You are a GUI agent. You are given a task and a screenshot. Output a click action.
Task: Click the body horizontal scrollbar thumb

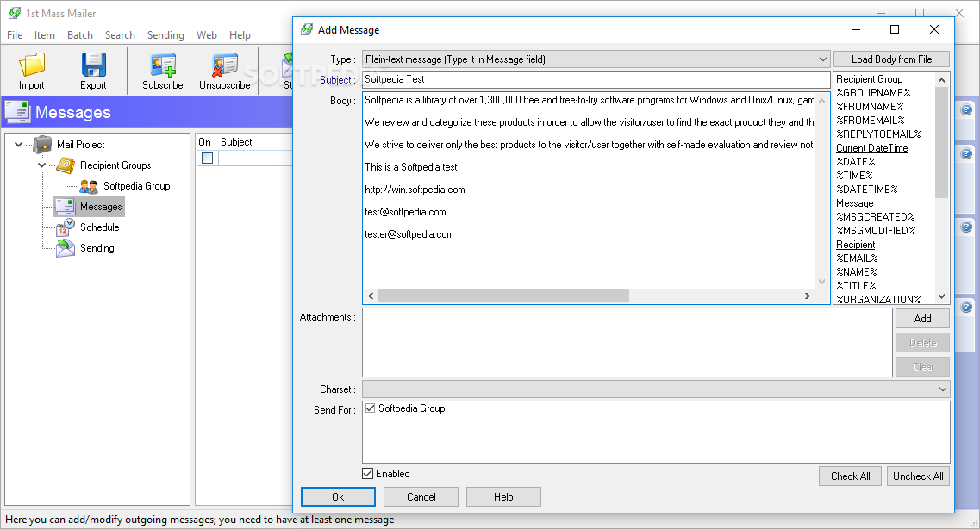tap(503, 296)
